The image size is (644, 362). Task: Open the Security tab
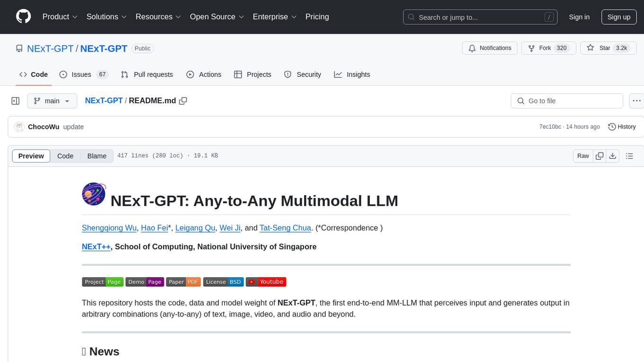(303, 74)
